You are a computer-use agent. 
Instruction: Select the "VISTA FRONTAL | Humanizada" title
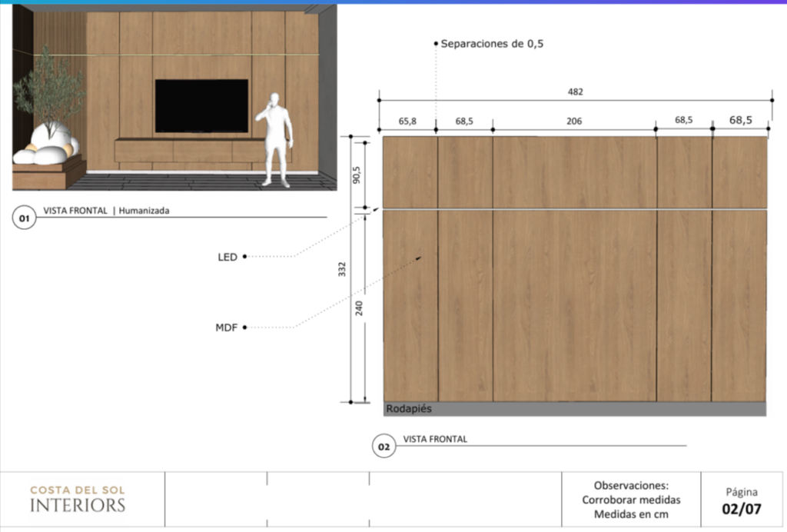tap(106, 211)
